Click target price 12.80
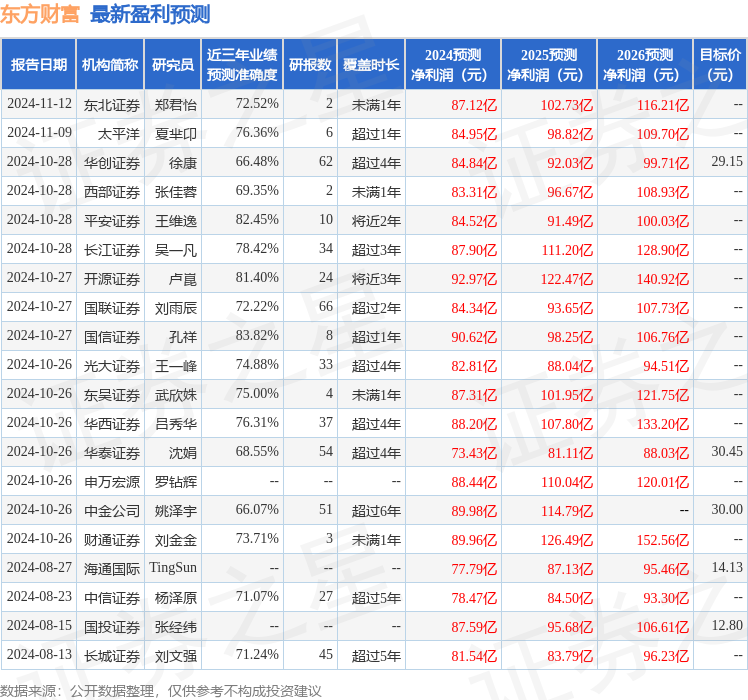Image resolution: width=748 pixels, height=700 pixels. [x=727, y=626]
